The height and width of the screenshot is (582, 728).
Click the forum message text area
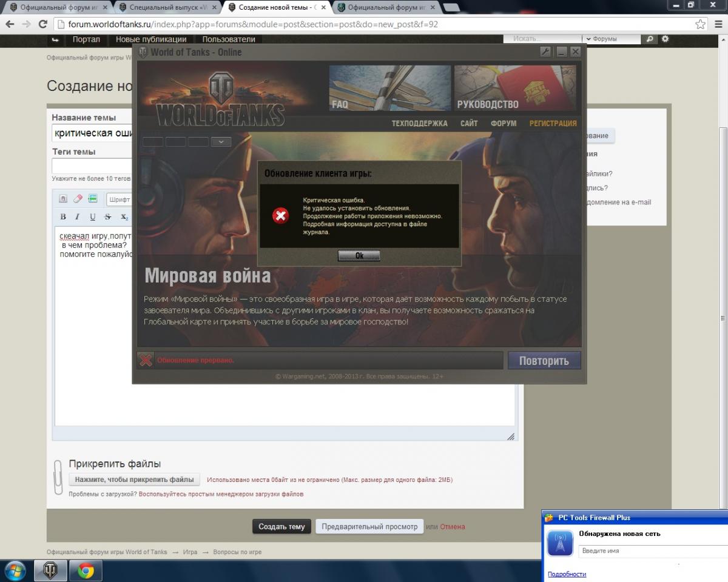pos(285,327)
